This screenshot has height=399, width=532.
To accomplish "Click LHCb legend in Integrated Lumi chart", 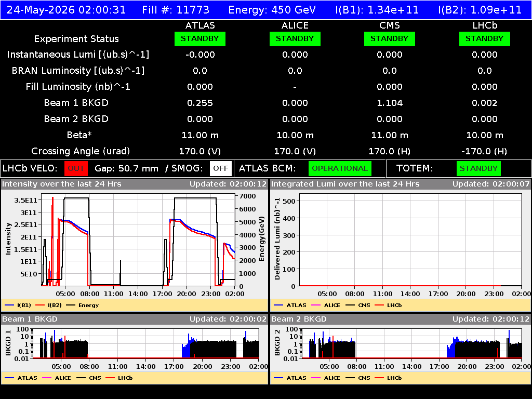I will click(388, 305).
